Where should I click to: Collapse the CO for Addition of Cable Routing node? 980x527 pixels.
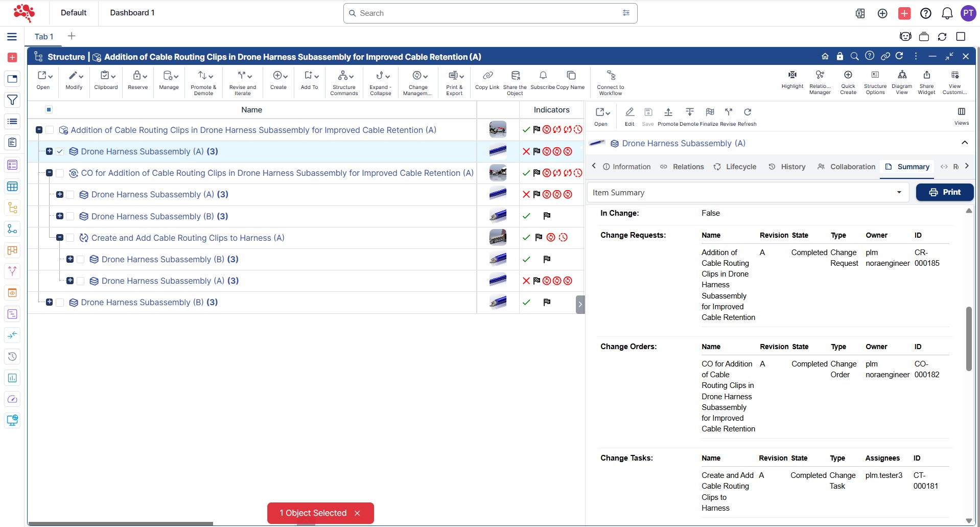[50, 173]
